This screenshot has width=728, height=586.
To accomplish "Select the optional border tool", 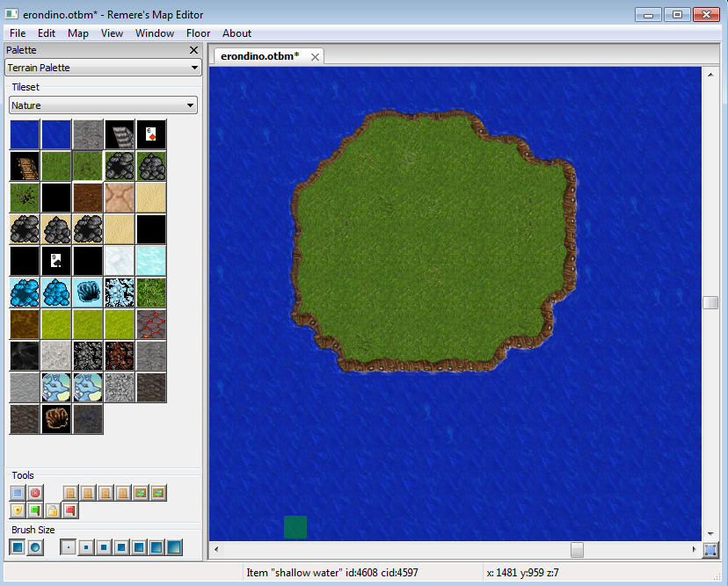I will click(18, 493).
